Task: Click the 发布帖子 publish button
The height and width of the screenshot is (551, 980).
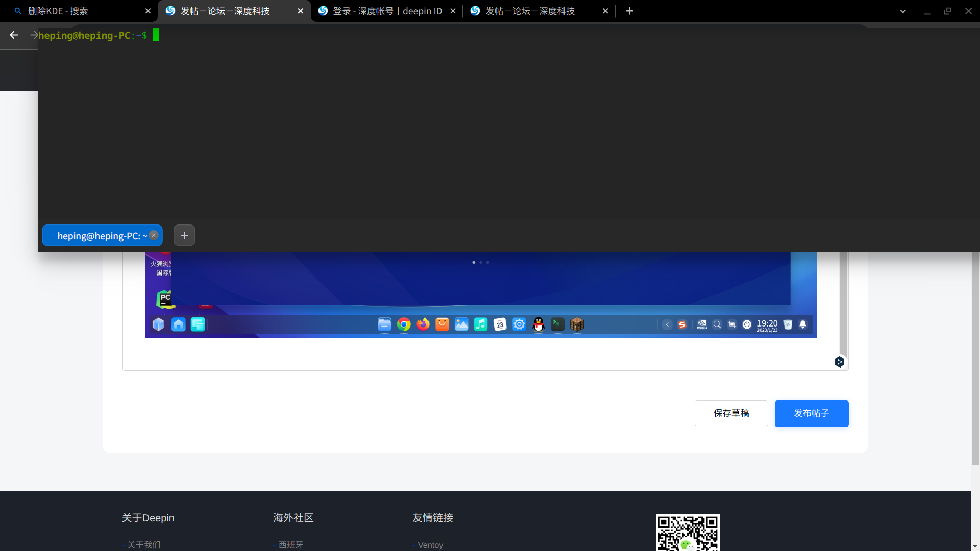Action: tap(811, 413)
